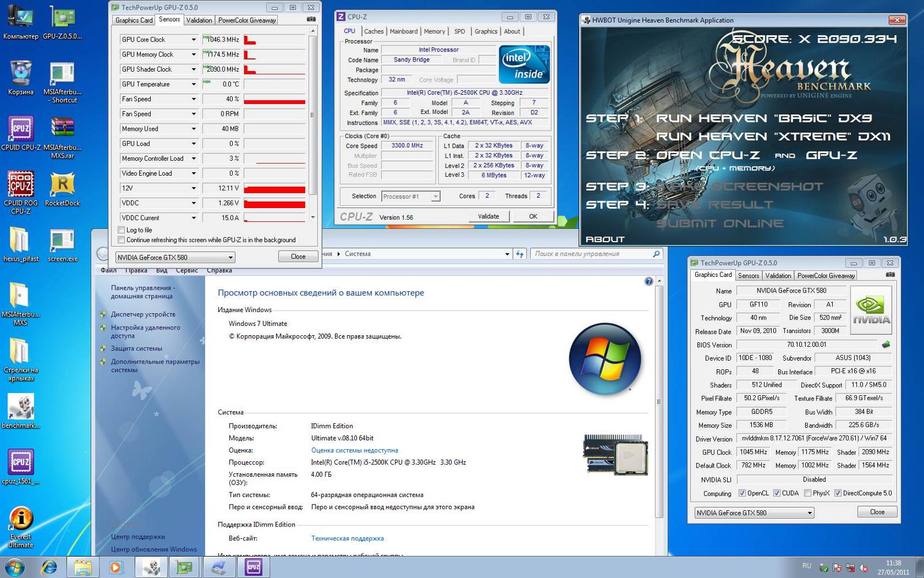Image resolution: width=924 pixels, height=578 pixels.
Task: Click RUN HEAVEN XTREME DX11 option
Action: coord(774,136)
